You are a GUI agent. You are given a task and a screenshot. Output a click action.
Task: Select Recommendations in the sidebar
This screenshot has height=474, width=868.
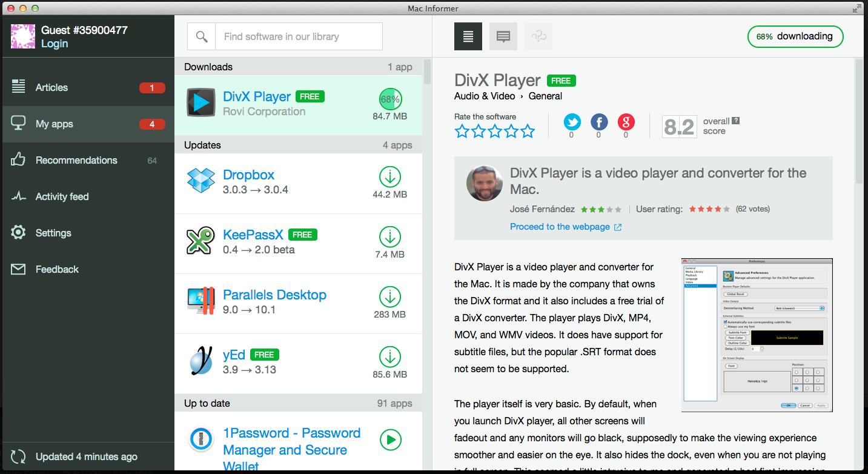pos(76,160)
